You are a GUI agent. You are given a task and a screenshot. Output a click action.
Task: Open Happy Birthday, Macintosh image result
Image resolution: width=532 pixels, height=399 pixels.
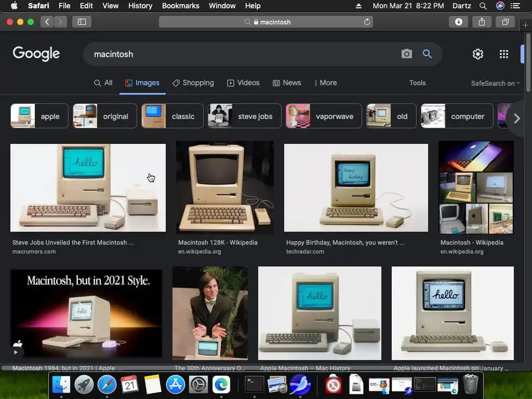[x=356, y=188]
